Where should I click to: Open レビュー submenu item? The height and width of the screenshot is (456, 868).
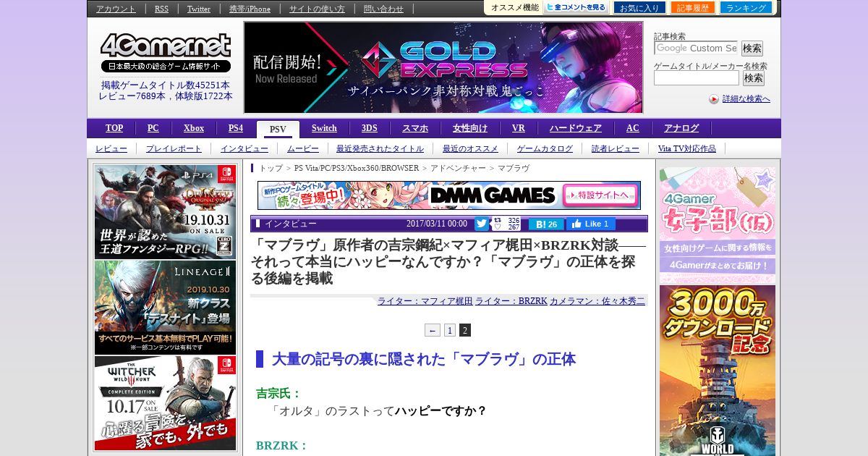tap(111, 148)
